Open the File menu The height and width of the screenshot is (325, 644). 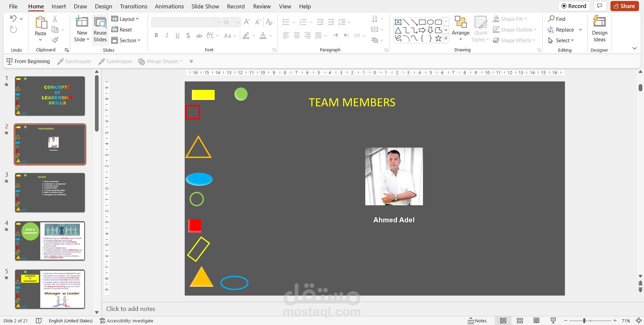[13, 6]
